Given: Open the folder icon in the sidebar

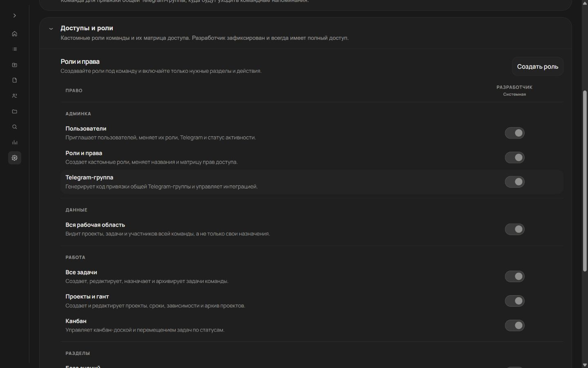Looking at the screenshot, I should pyautogui.click(x=15, y=111).
